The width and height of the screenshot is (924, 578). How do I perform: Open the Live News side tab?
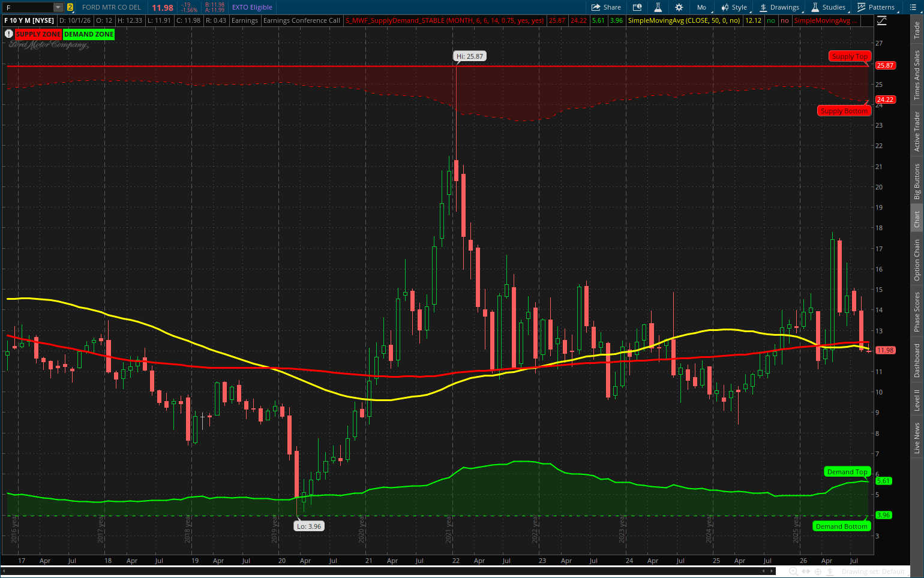point(917,438)
